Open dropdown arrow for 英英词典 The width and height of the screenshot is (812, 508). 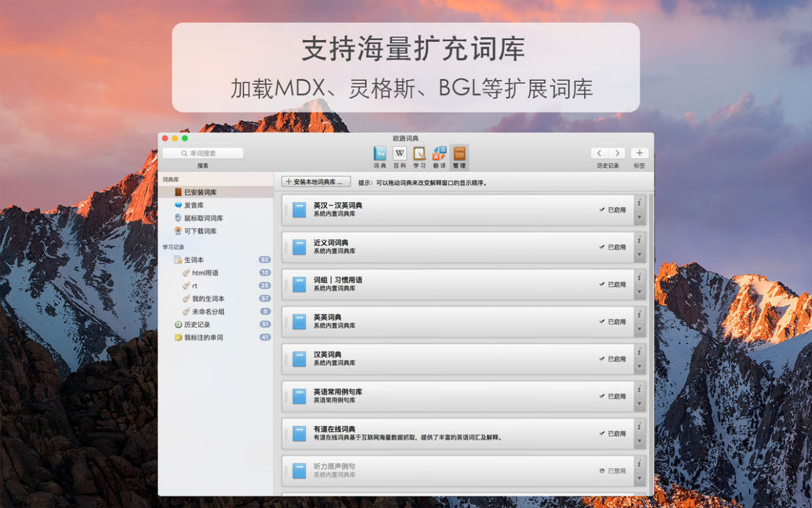tap(640, 330)
